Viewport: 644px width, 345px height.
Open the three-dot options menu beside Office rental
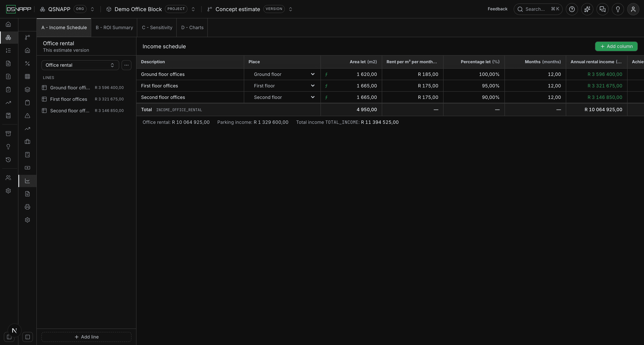(127, 65)
